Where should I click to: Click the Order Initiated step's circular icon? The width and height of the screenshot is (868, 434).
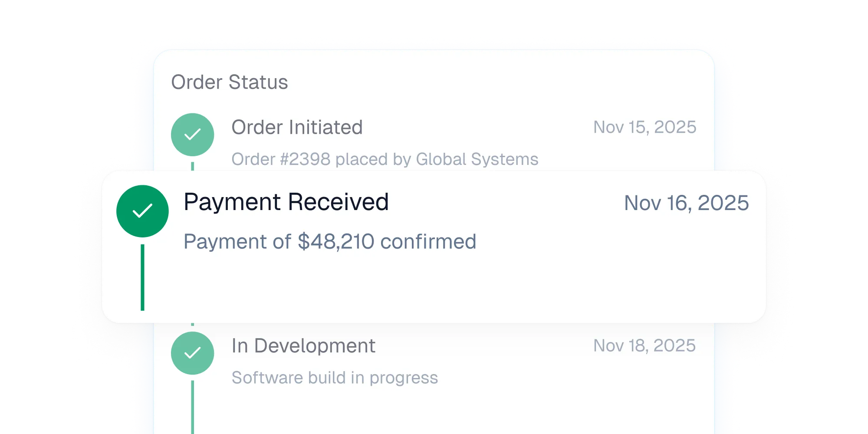pyautogui.click(x=192, y=135)
